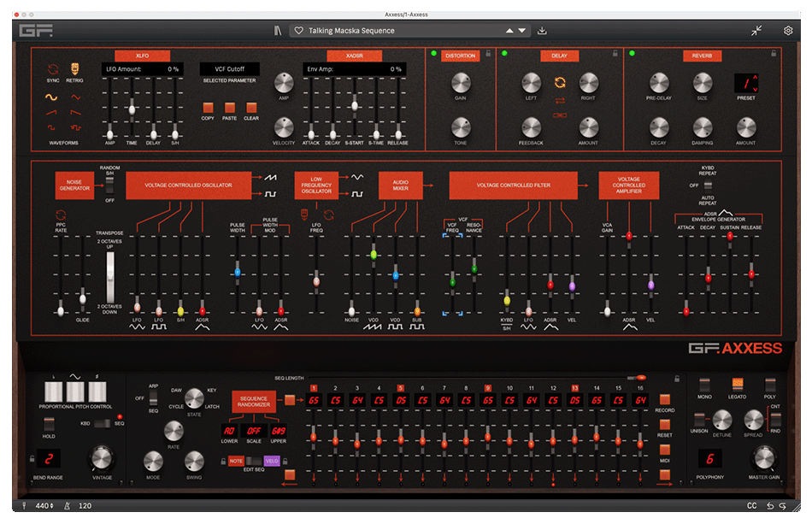
Task: Open the randomizer Scale display reading OFF
Action: tap(254, 431)
